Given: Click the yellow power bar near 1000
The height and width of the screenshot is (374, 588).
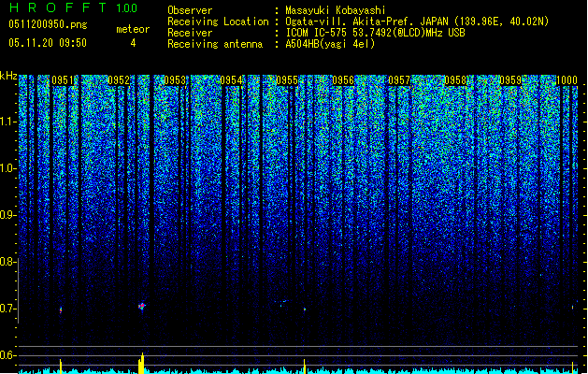Looking at the screenshot, I should pos(572,367).
